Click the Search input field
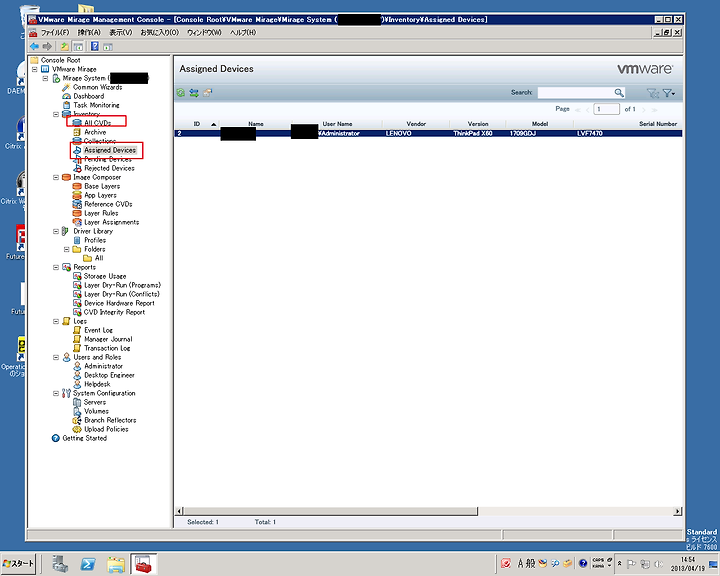This screenshot has height=576, width=720. [576, 93]
